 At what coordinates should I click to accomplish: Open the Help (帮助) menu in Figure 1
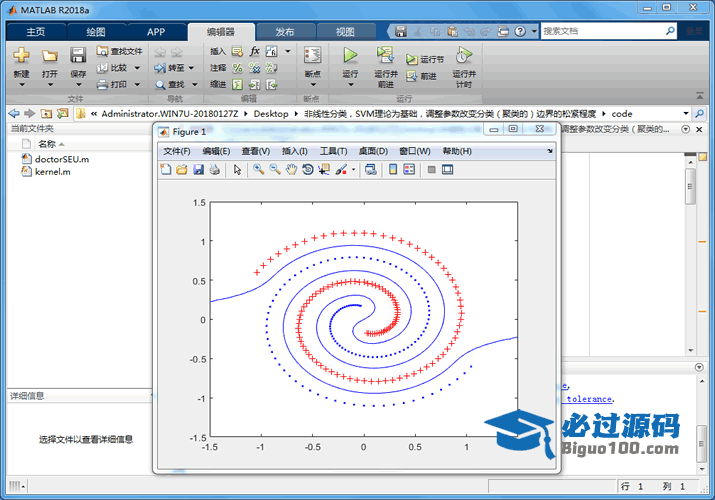point(457,151)
